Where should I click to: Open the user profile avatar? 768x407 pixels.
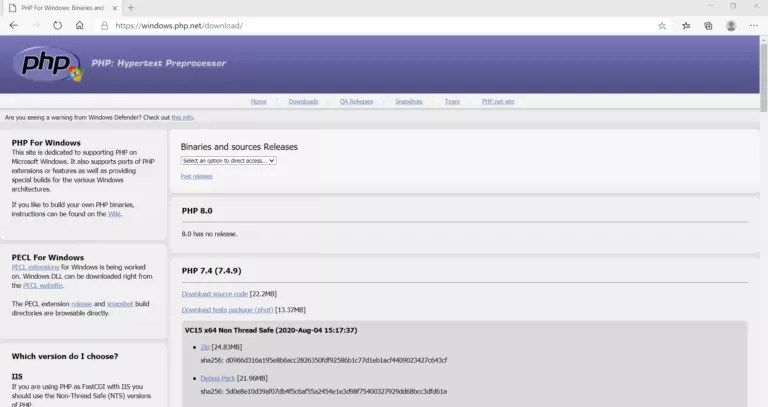[731, 25]
